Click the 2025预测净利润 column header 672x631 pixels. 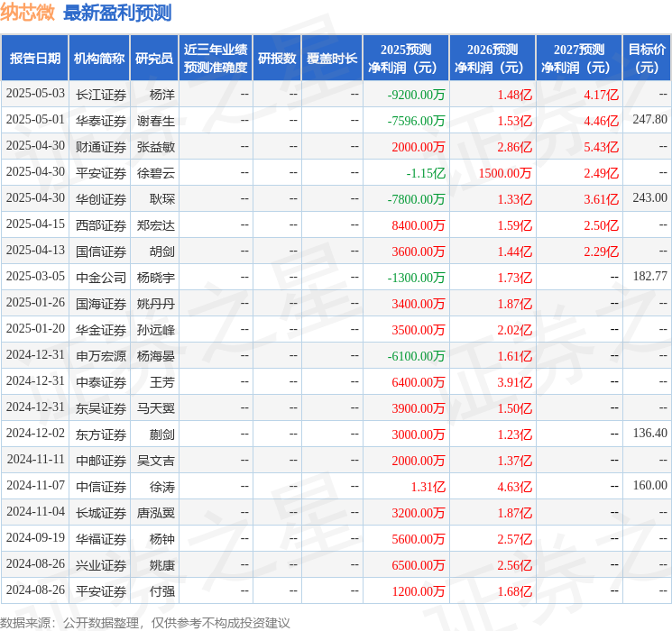pos(406,59)
